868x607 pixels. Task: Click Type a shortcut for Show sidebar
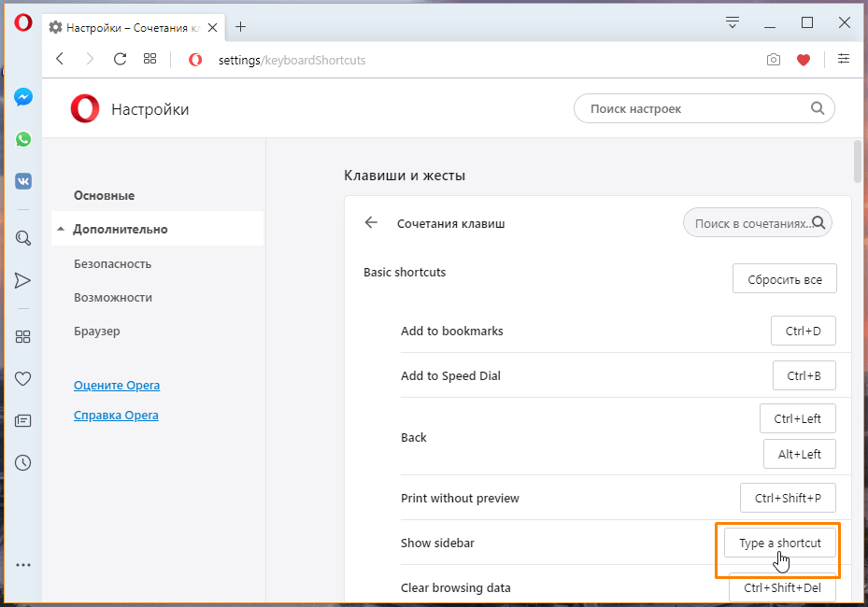point(780,543)
